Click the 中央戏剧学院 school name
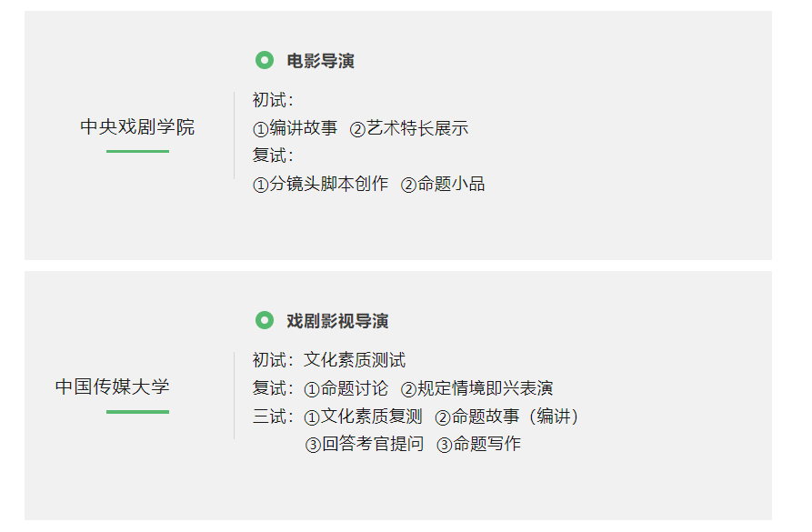The image size is (812, 532). pyautogui.click(x=137, y=127)
